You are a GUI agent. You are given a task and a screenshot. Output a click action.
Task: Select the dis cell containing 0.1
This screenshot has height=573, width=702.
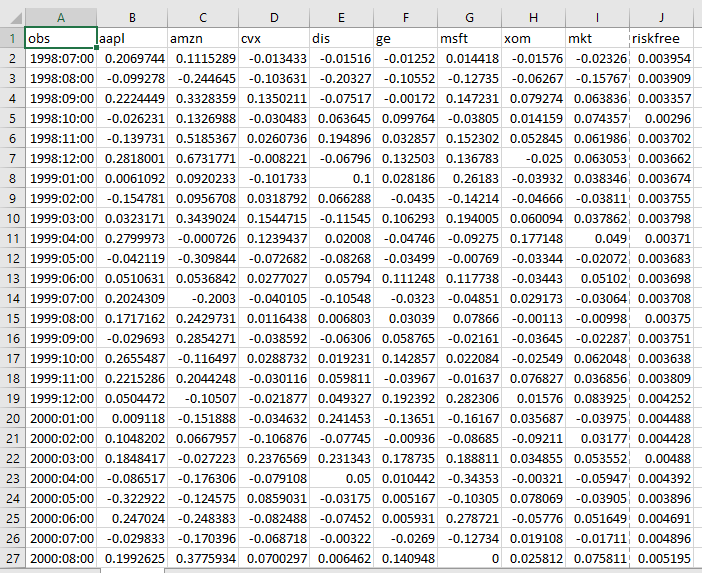(341, 179)
